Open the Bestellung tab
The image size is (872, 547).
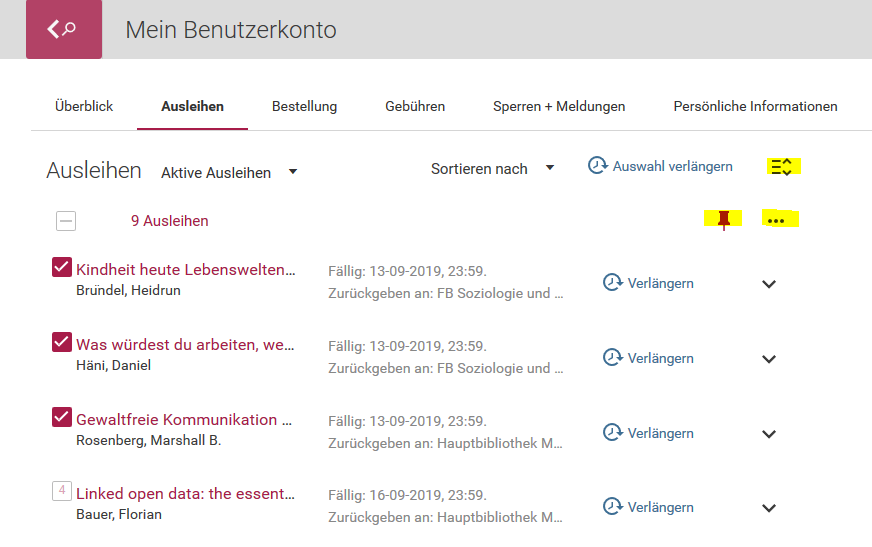pyautogui.click(x=304, y=106)
